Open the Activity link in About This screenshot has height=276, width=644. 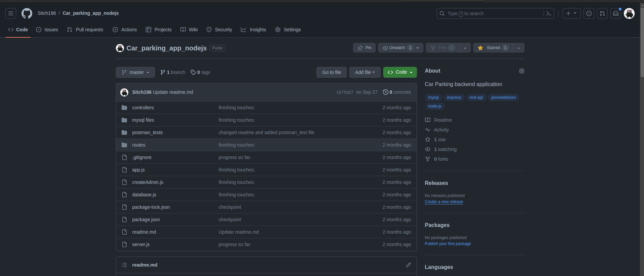point(437,130)
